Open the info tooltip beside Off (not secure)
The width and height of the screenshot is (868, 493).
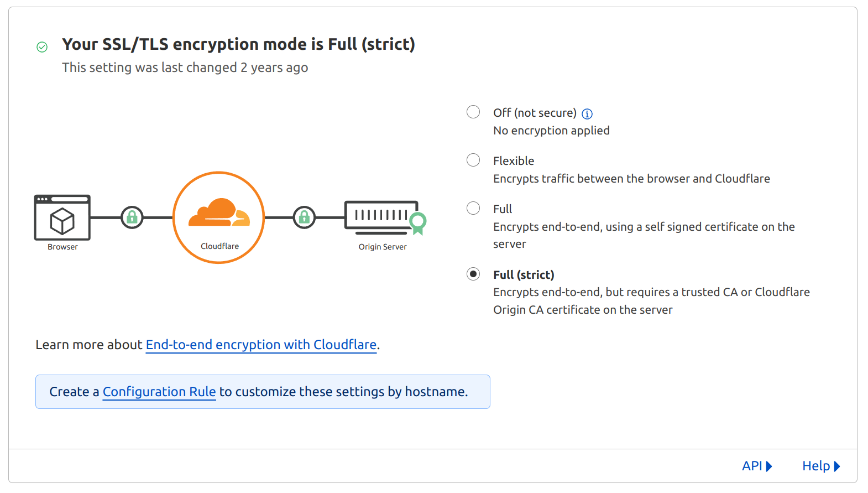587,114
